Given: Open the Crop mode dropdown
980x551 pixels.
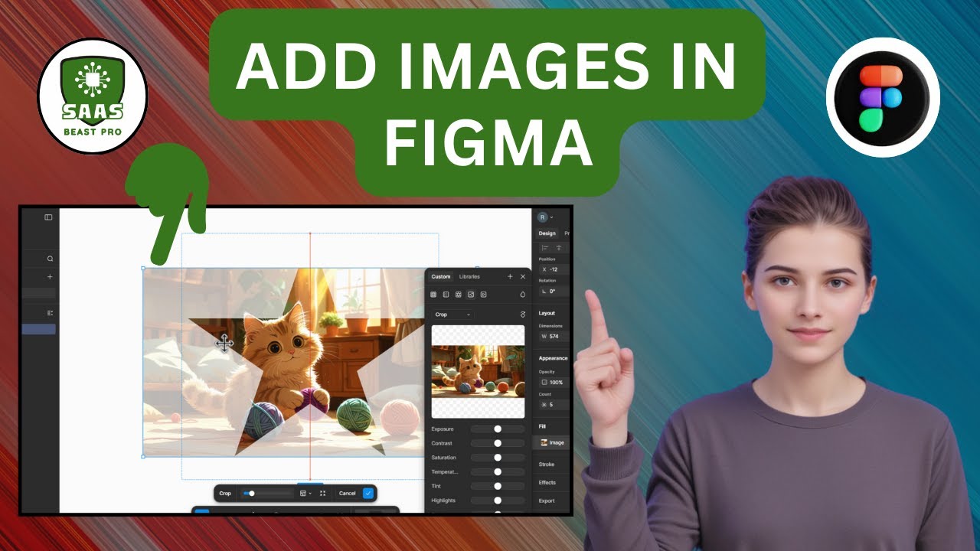Looking at the screenshot, I should tap(452, 315).
